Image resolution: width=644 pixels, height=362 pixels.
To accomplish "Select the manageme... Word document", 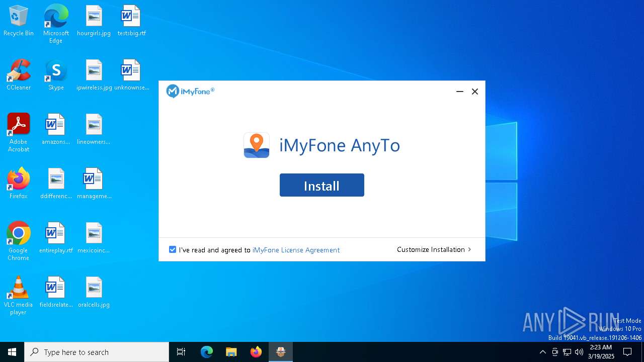I will coord(94,184).
